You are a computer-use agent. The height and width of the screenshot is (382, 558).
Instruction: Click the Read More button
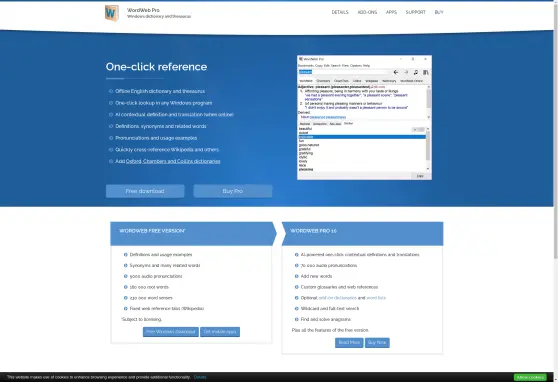click(x=349, y=342)
